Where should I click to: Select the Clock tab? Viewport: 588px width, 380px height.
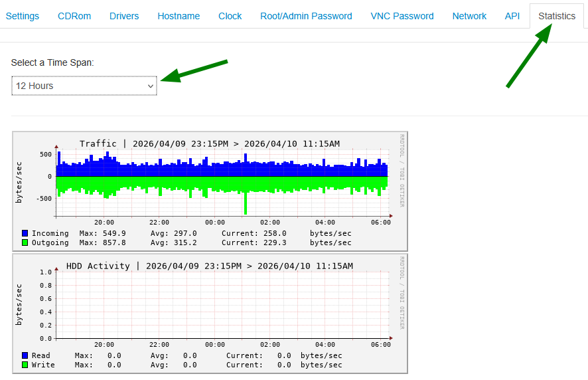click(x=230, y=16)
